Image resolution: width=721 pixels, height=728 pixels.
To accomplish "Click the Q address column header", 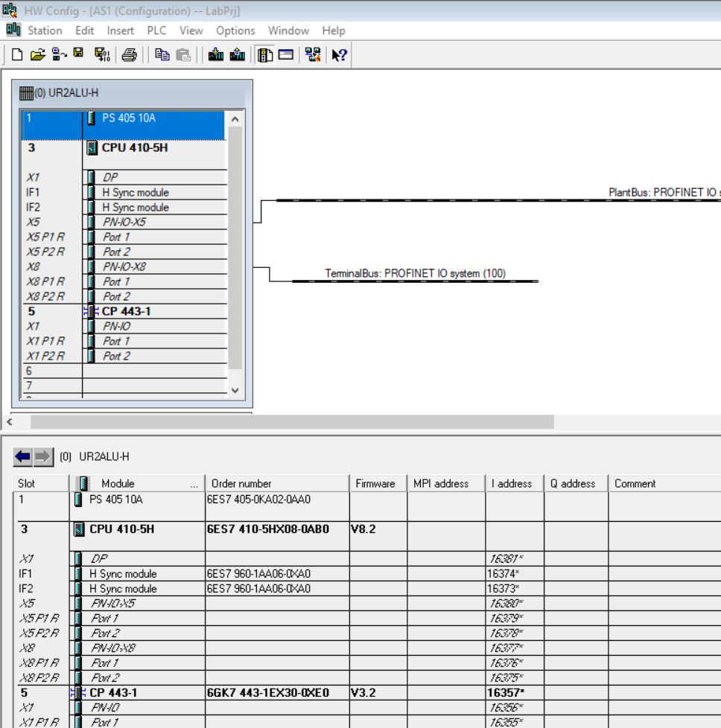I will [576, 483].
